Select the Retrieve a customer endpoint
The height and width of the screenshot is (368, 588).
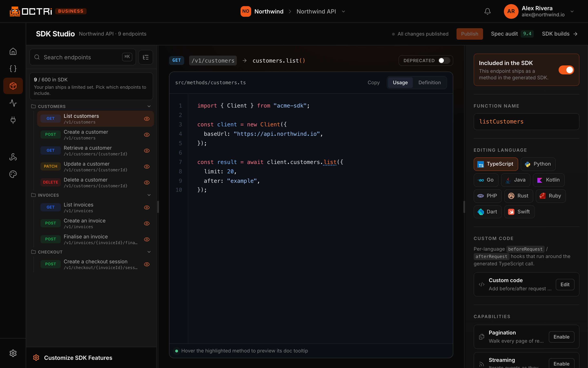click(x=96, y=151)
